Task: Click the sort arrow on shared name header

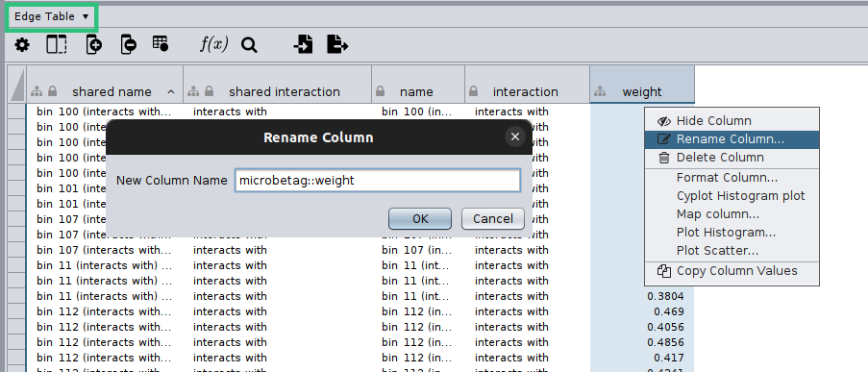Action: [171, 91]
